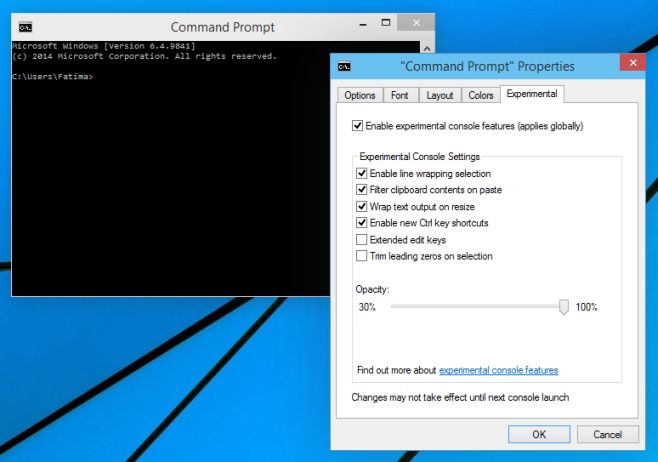Toggle Enable new Ctrl key shortcuts

coord(361,222)
